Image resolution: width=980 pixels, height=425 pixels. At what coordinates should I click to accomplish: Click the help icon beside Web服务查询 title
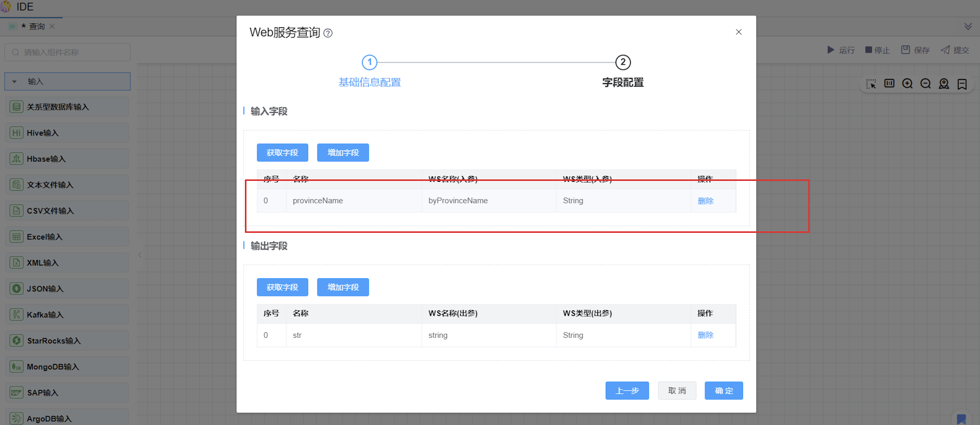[x=328, y=33]
